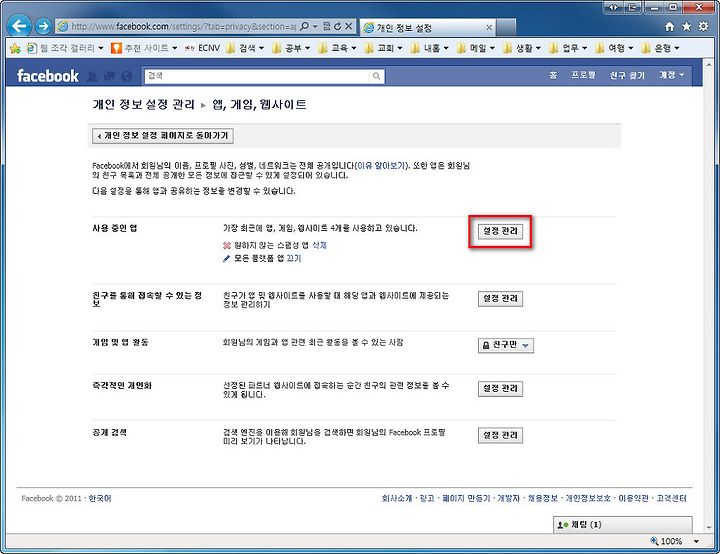720x554 pixels.
Task: Open the browser Tools gear icon
Action: 703,26
